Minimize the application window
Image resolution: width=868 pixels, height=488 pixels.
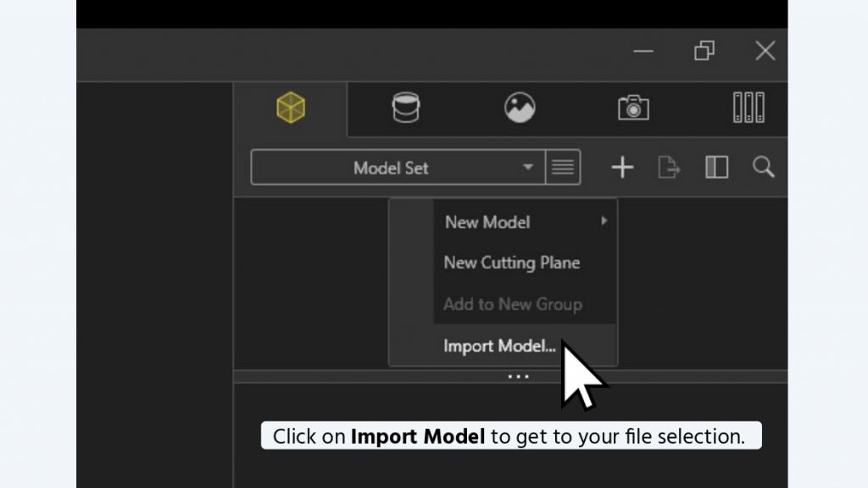[643, 52]
